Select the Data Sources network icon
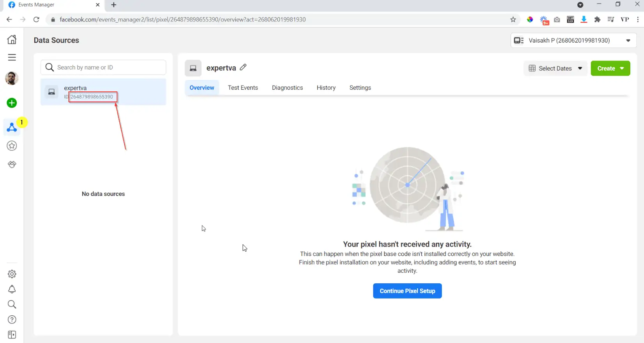This screenshot has width=644, height=343. click(x=12, y=127)
